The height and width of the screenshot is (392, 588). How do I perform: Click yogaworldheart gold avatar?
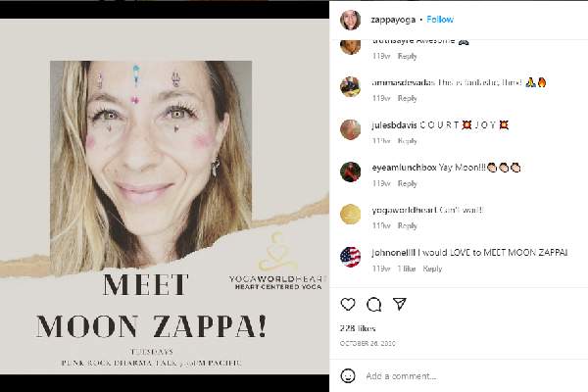coord(350,214)
